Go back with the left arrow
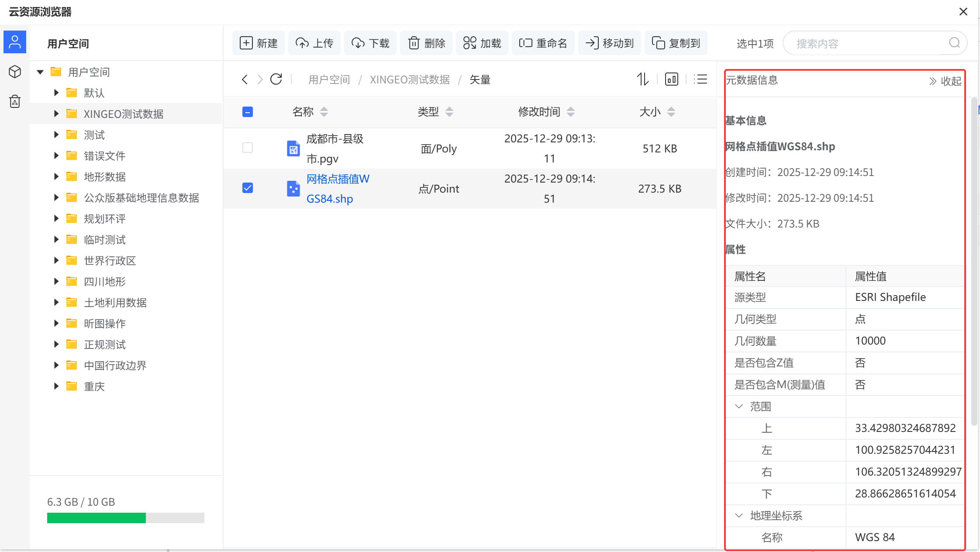The image size is (980, 552). point(245,79)
